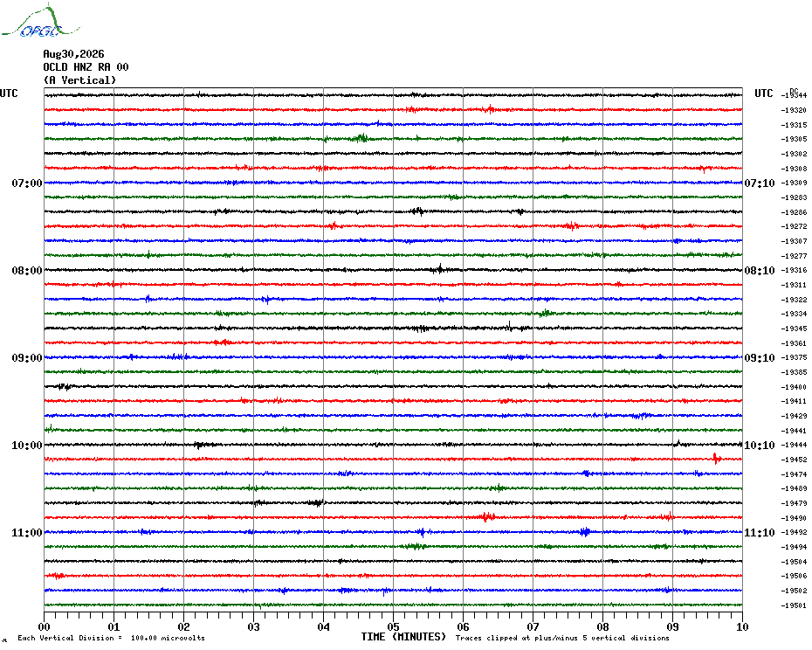Click minute tick label '01'

(114, 626)
